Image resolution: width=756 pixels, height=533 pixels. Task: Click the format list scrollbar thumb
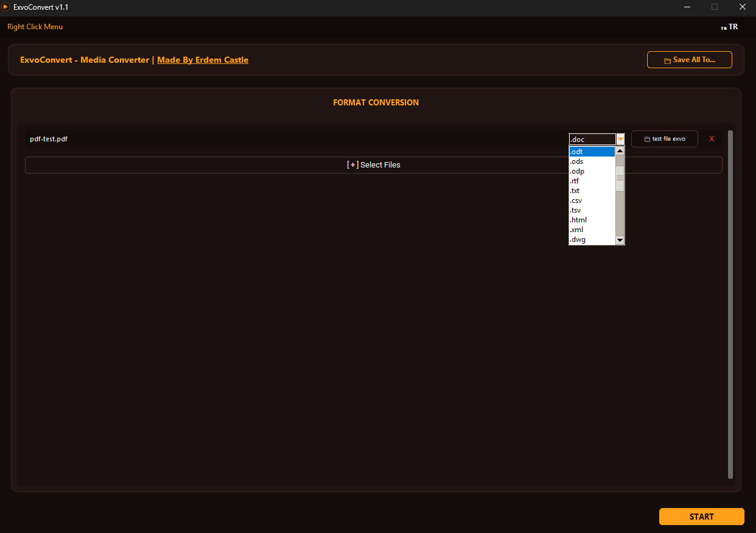620,178
